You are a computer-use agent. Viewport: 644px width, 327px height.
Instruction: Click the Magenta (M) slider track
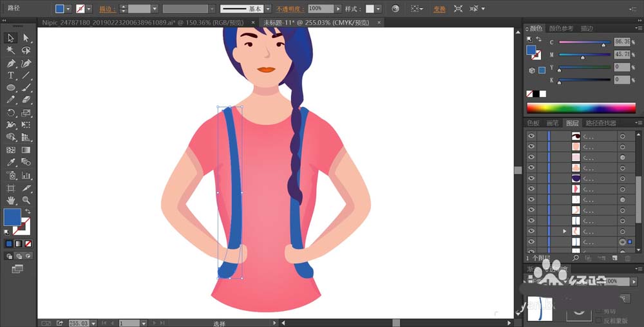585,55
